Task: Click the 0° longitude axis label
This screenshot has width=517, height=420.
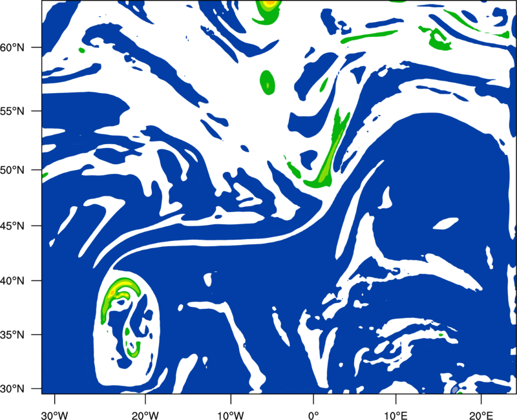Action: click(313, 415)
